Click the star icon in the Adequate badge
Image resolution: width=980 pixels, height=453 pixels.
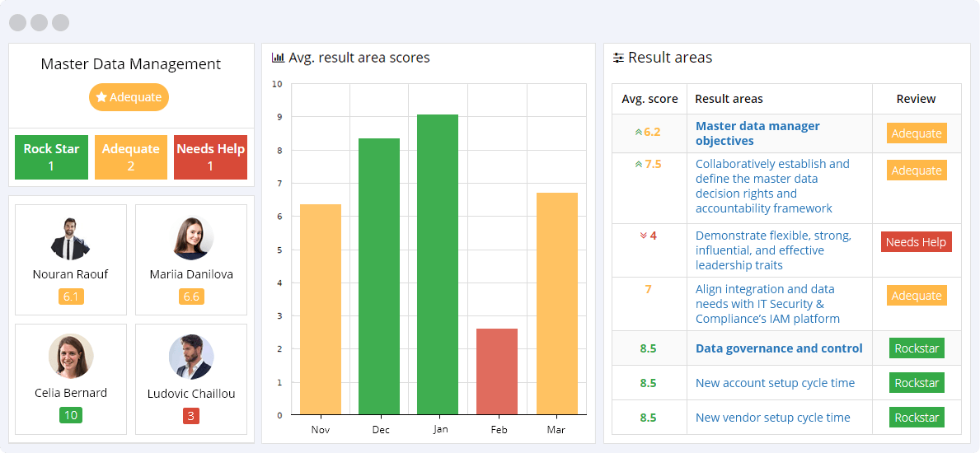pos(101,97)
